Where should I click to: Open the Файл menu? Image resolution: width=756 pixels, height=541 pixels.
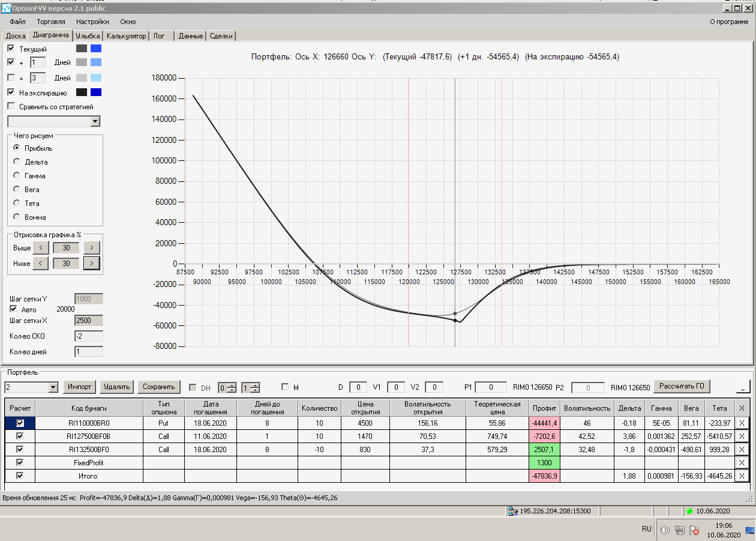pyautogui.click(x=18, y=22)
